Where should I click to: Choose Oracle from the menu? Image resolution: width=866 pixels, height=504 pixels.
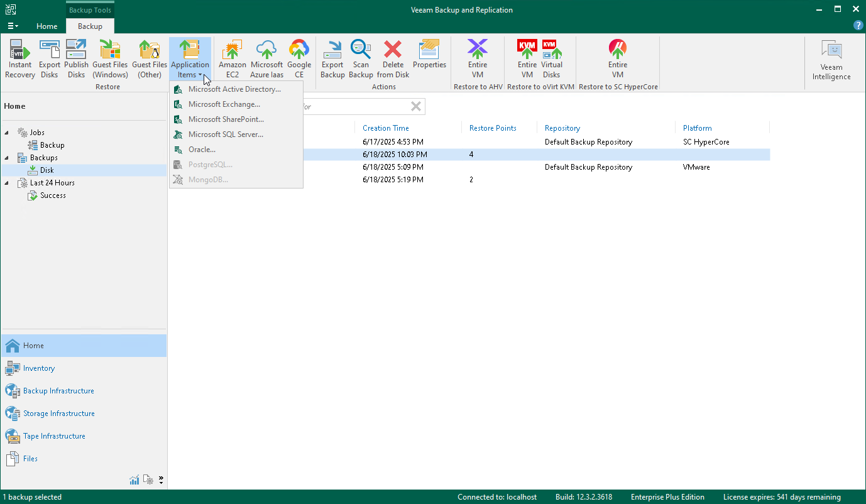click(x=236, y=150)
